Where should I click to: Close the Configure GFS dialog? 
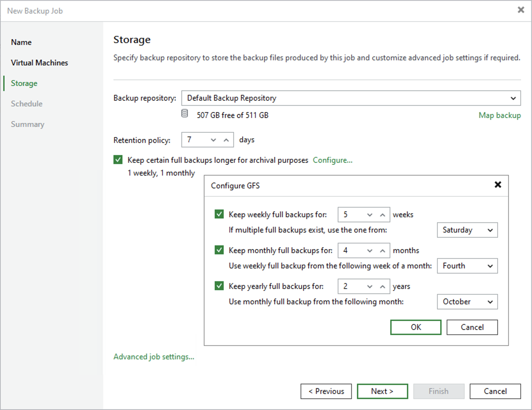point(498,184)
